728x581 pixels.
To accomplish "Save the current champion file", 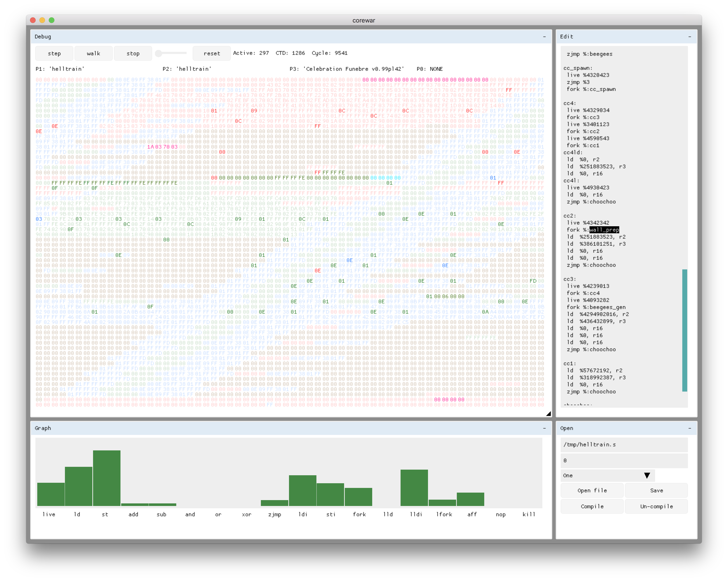I will point(656,490).
